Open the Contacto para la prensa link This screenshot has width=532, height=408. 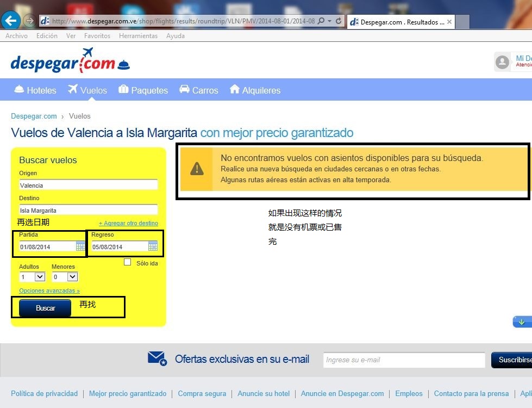tap(471, 393)
